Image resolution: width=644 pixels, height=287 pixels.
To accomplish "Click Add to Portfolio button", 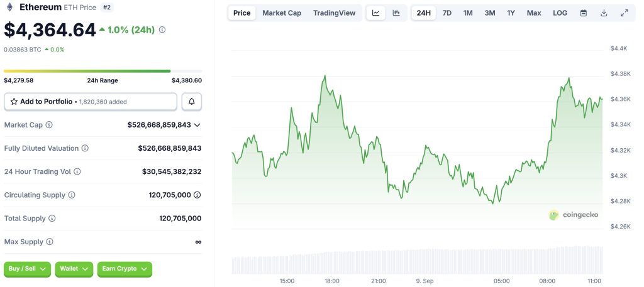I will click(91, 101).
